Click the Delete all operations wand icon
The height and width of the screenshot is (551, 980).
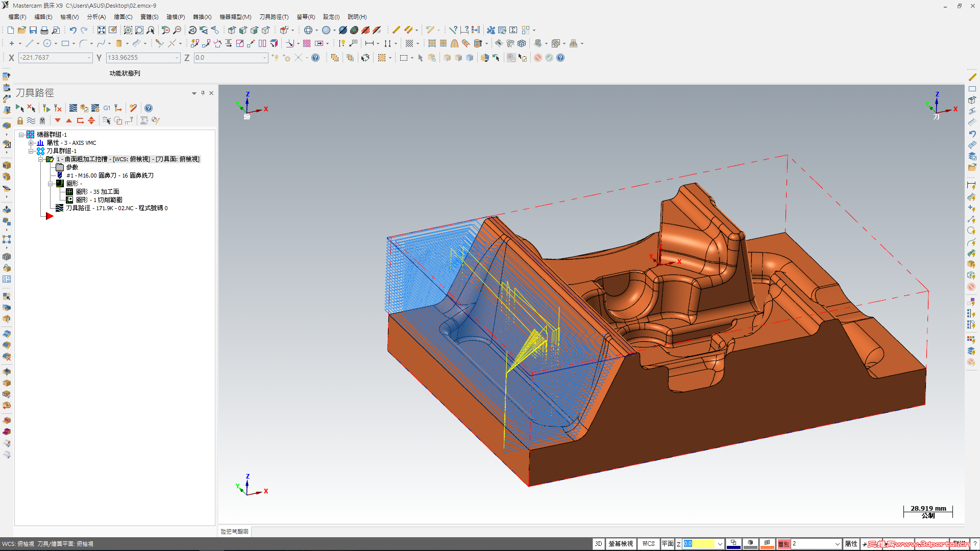(133, 108)
